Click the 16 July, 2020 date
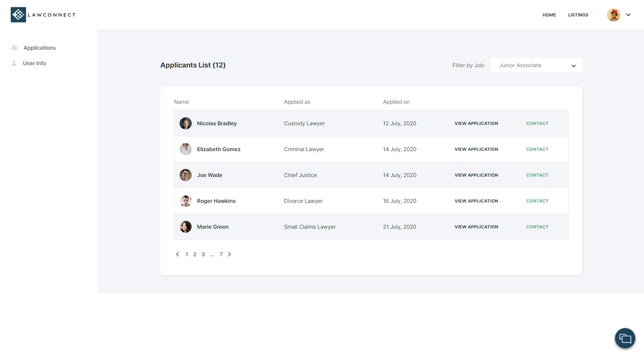This screenshot has height=354, width=644. click(x=400, y=201)
